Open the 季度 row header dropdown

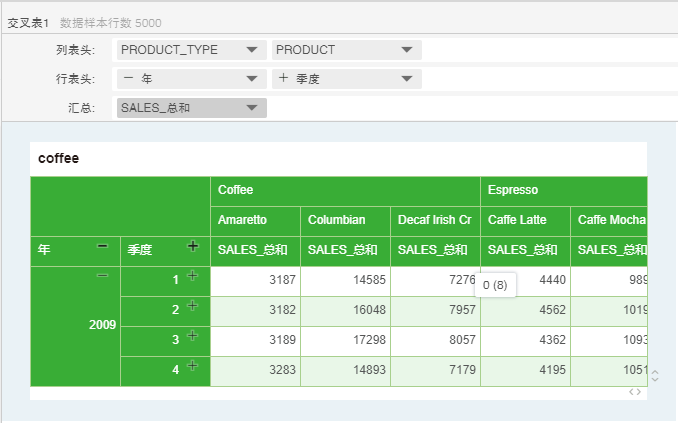coord(406,79)
